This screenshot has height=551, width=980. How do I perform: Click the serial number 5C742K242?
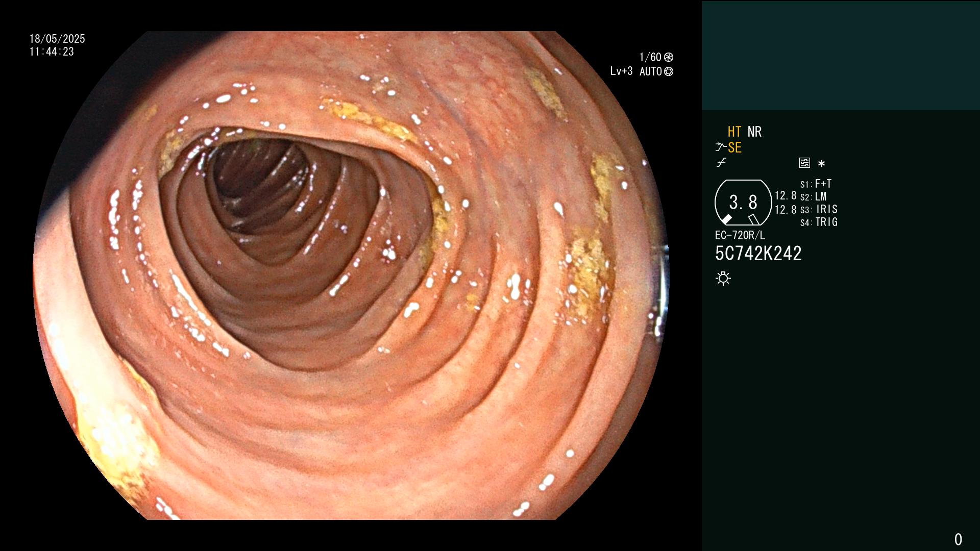click(x=758, y=254)
